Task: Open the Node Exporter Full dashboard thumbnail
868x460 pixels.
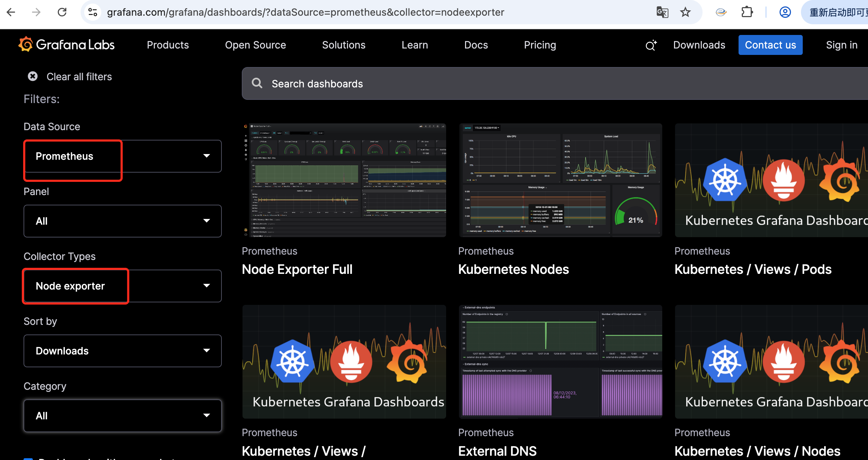Action: (x=344, y=180)
